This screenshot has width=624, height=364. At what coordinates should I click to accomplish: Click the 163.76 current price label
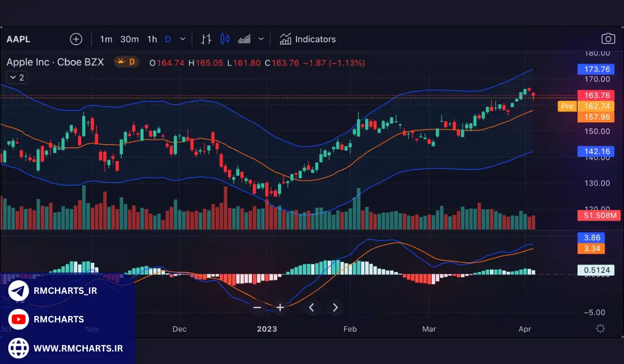pyautogui.click(x=596, y=95)
